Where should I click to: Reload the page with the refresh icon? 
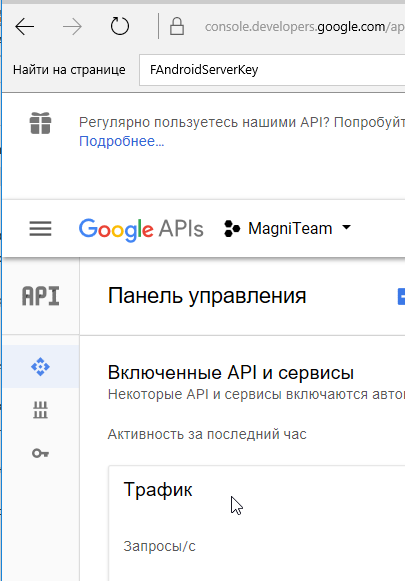click(120, 26)
